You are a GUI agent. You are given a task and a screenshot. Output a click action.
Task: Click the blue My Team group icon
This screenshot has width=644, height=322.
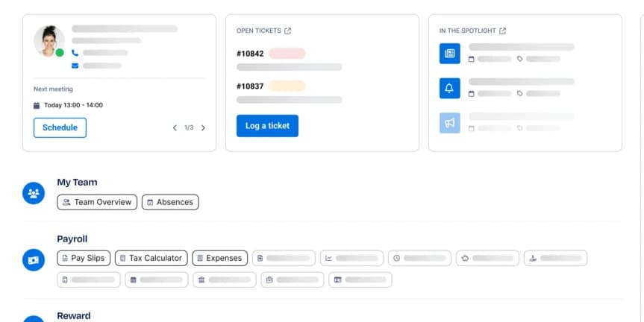tap(34, 193)
